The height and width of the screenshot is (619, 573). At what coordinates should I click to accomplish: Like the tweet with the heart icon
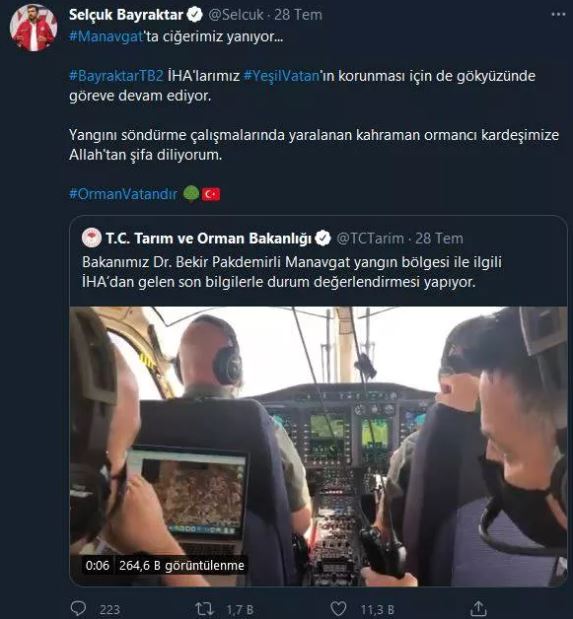click(x=338, y=609)
